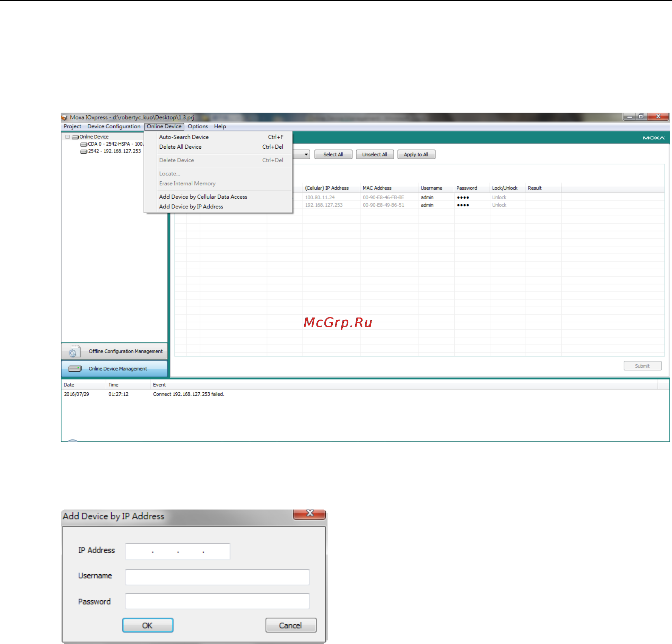Click the Time column header in log
Viewport: 672px width, 644px height.
pos(128,385)
